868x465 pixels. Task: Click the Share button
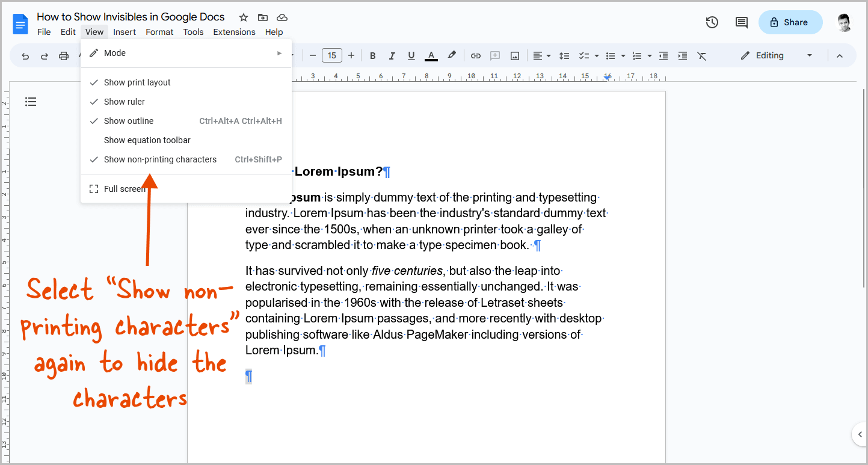point(790,22)
